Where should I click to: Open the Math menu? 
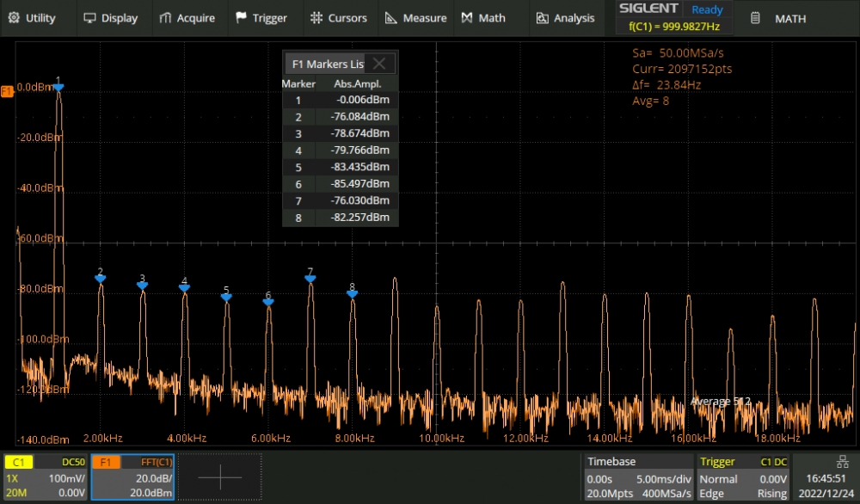point(483,18)
